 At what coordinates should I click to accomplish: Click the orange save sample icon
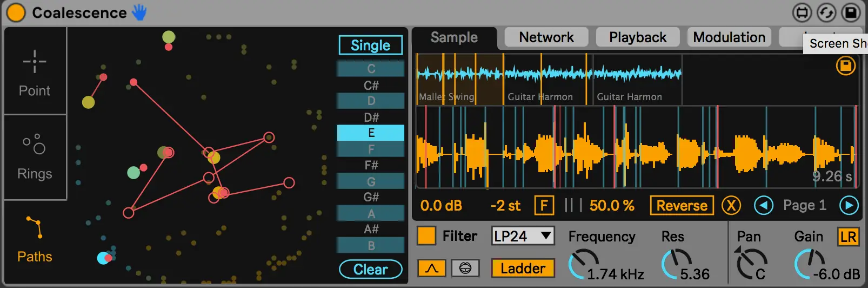845,66
